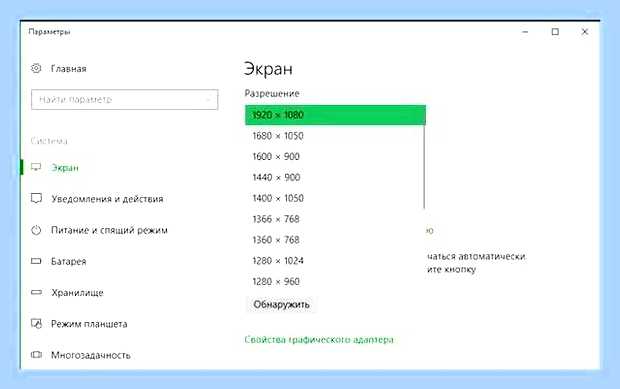The width and height of the screenshot is (620, 389).
Task: Click the Главная gear icon
Action: coord(36,68)
